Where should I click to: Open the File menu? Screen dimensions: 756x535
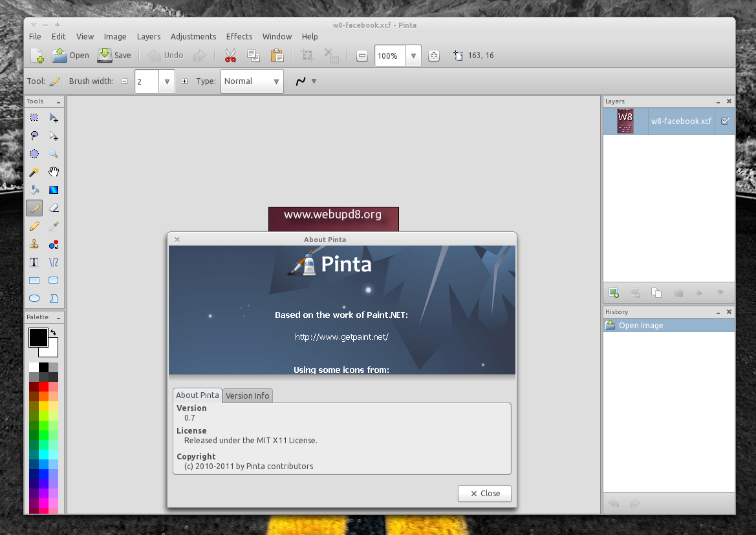coord(35,37)
